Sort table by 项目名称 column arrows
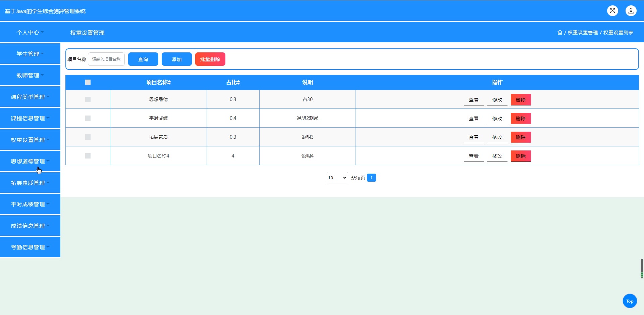The image size is (644, 315). [x=169, y=82]
